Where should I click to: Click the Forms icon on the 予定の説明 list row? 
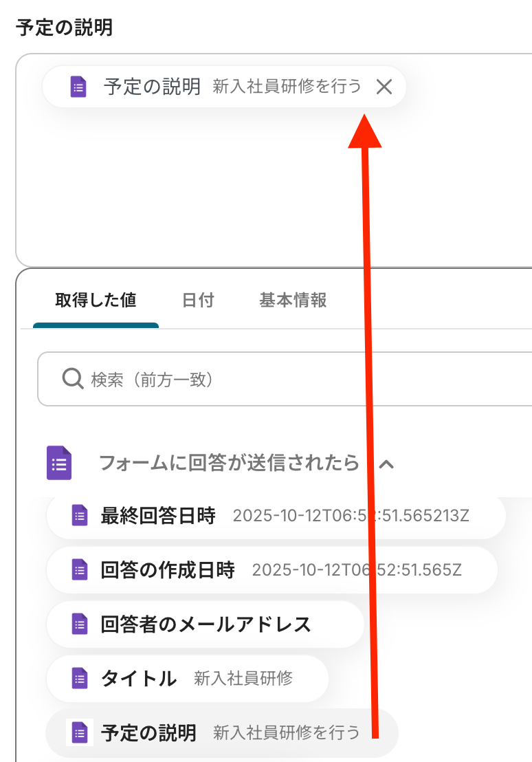pyautogui.click(x=80, y=733)
